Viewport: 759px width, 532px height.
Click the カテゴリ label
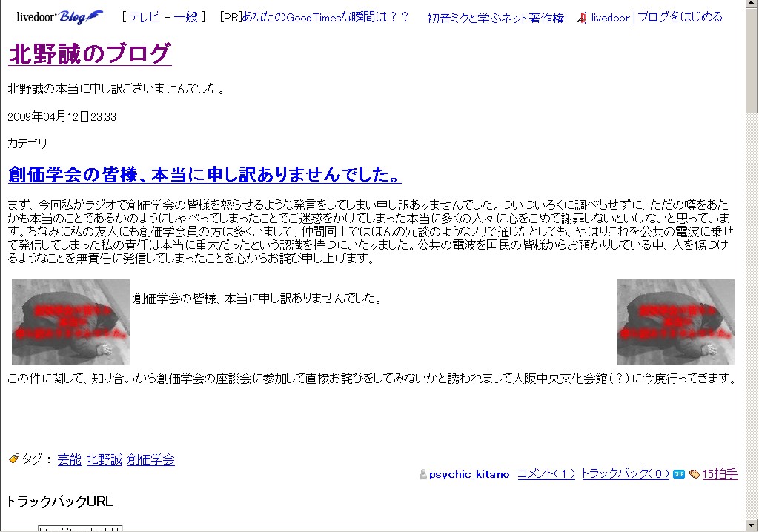click(x=27, y=144)
